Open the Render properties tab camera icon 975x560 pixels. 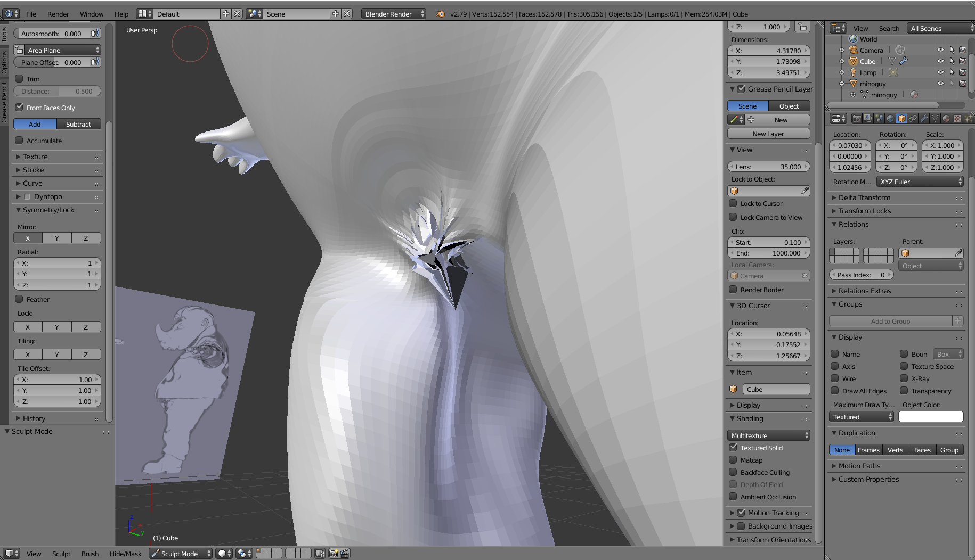point(857,119)
